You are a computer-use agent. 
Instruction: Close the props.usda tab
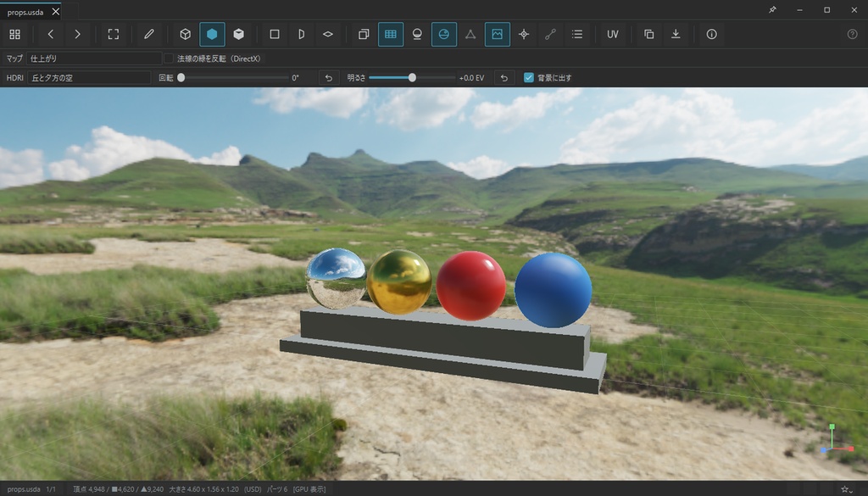(55, 12)
